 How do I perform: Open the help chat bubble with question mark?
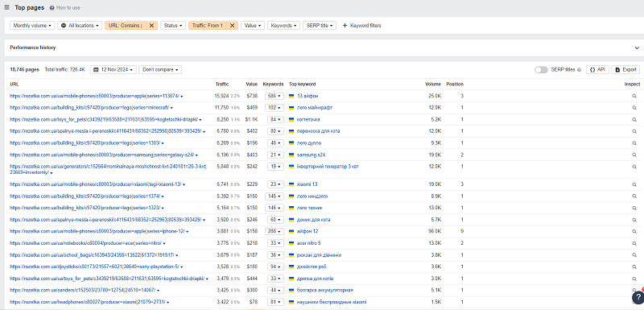(x=638, y=297)
